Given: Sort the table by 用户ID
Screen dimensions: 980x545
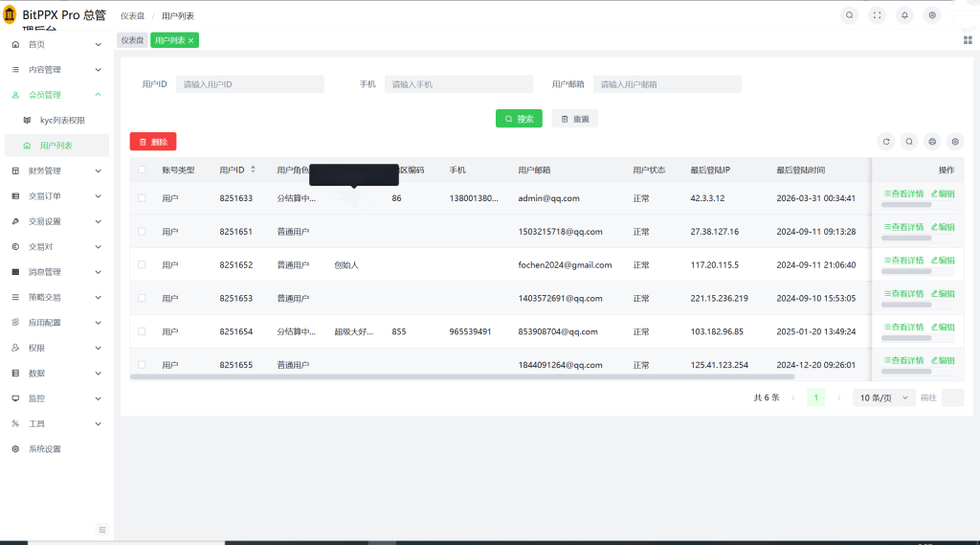Looking at the screenshot, I should (x=253, y=170).
